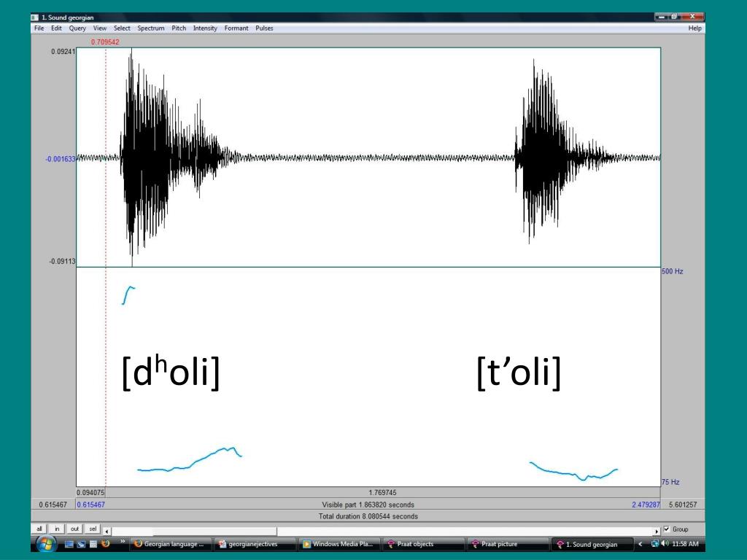The height and width of the screenshot is (560, 747).
Task: Open the File menu
Action: [39, 28]
